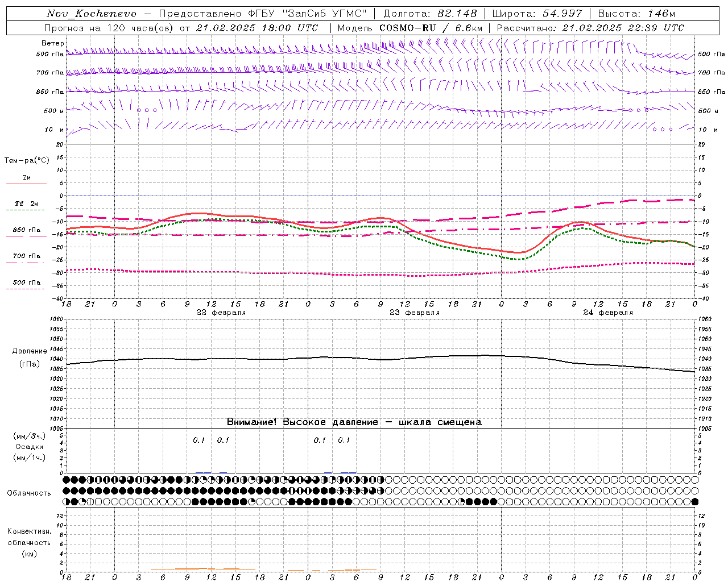Click the 'Долгота: 82.148' longitude value

coord(430,14)
